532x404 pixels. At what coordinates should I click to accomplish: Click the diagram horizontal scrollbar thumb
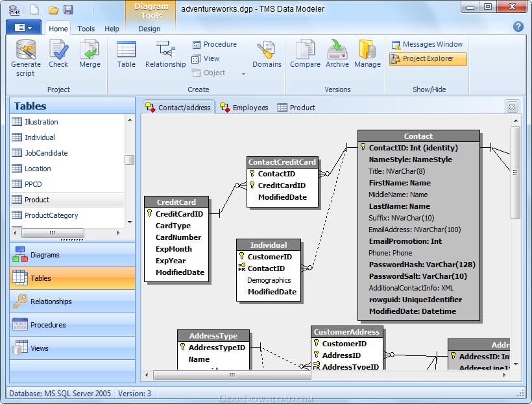tap(232, 375)
